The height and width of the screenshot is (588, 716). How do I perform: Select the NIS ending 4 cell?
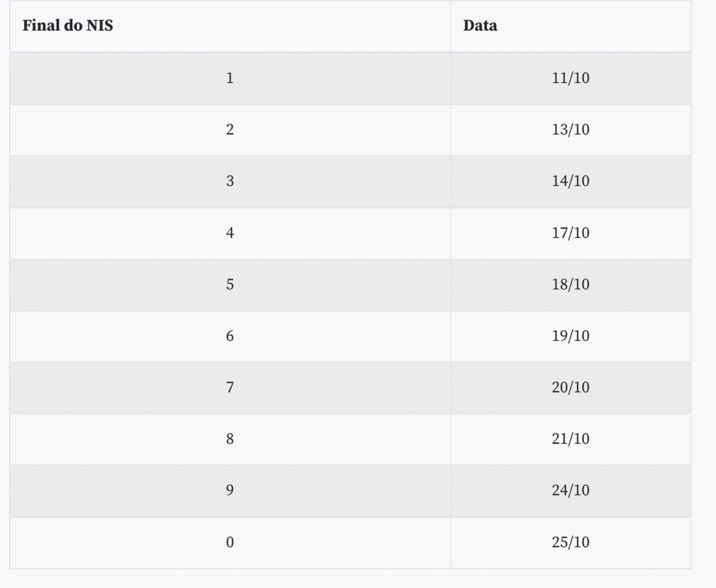point(230,233)
